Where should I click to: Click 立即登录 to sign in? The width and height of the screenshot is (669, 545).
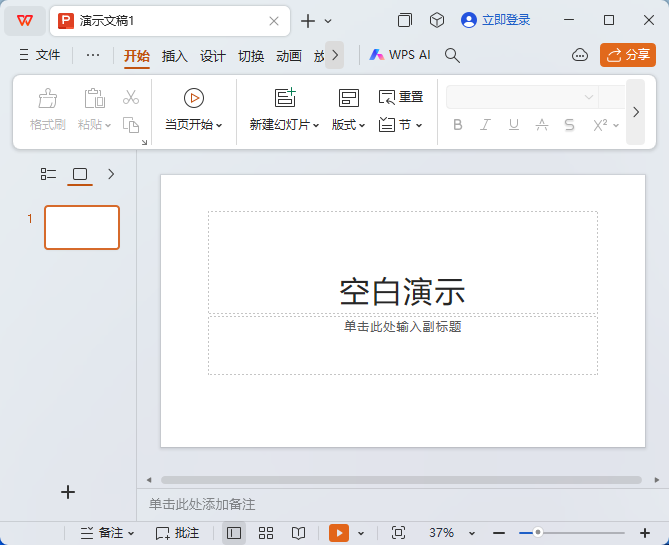click(x=496, y=20)
